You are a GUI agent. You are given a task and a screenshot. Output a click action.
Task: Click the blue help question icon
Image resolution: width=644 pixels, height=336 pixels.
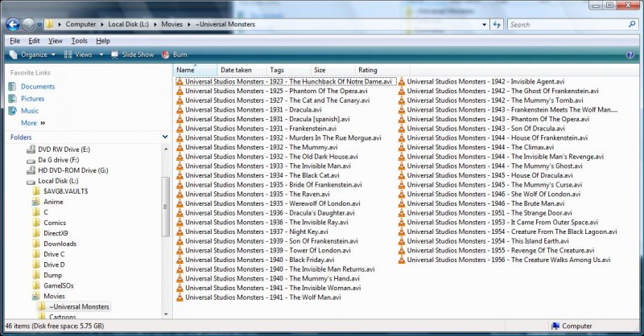click(x=630, y=55)
